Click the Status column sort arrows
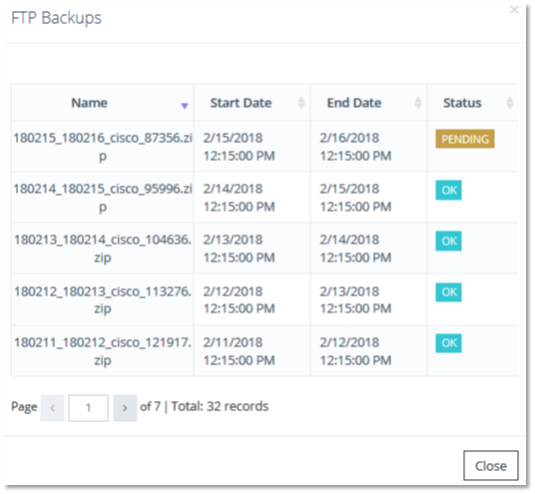Screen dimensions: 535x494 510,103
